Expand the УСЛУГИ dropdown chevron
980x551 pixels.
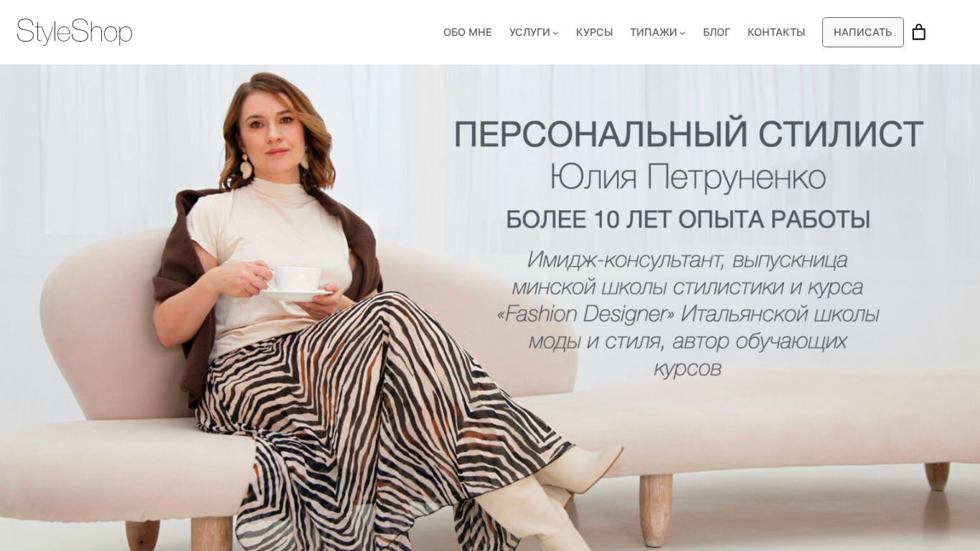555,33
